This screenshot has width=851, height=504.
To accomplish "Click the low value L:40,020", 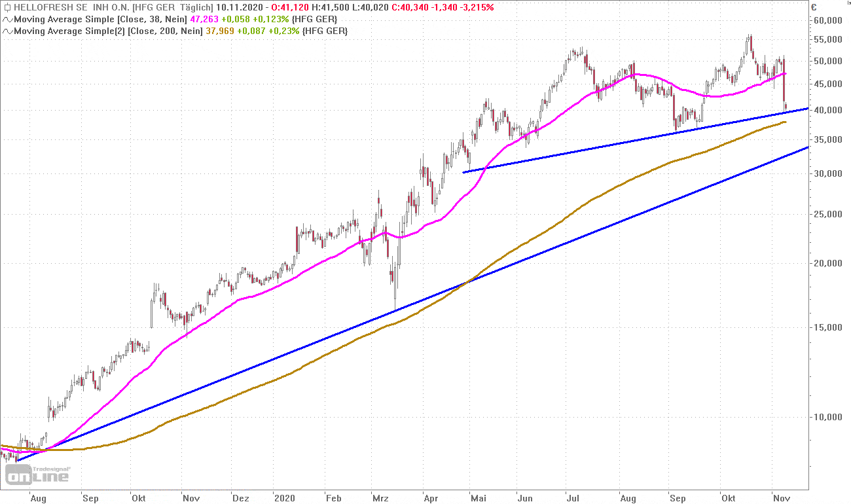I will click(369, 8).
